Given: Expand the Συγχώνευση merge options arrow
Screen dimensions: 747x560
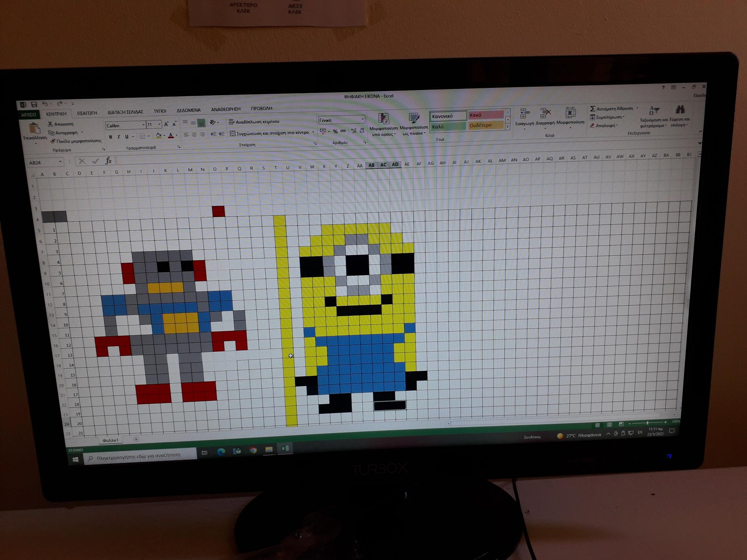Looking at the screenshot, I should click(x=313, y=132).
